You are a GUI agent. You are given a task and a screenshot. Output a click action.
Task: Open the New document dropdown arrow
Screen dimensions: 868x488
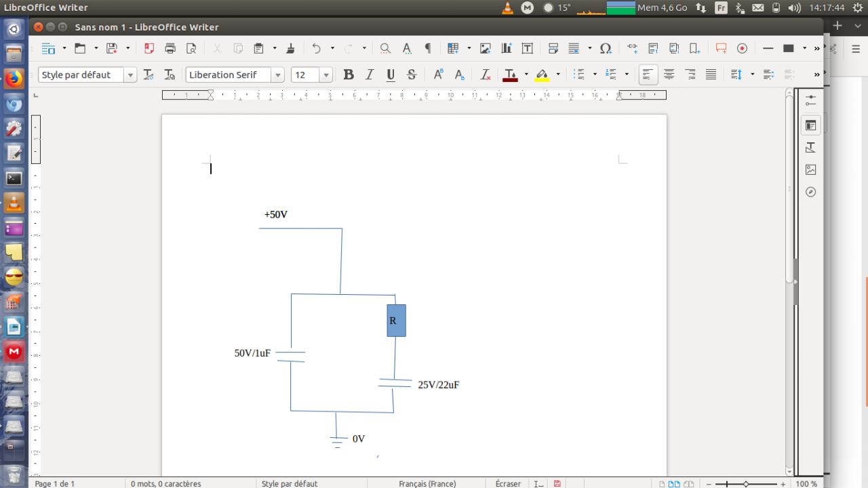tap(64, 48)
